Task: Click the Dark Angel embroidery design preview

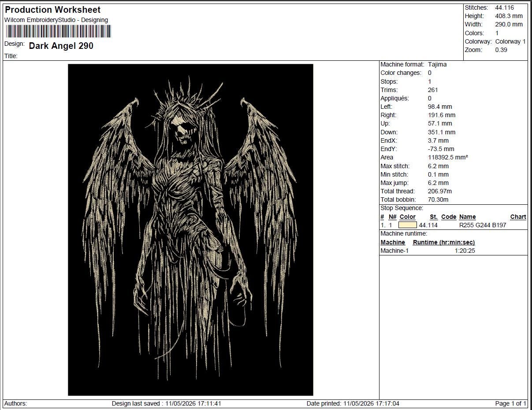Action: [190, 230]
